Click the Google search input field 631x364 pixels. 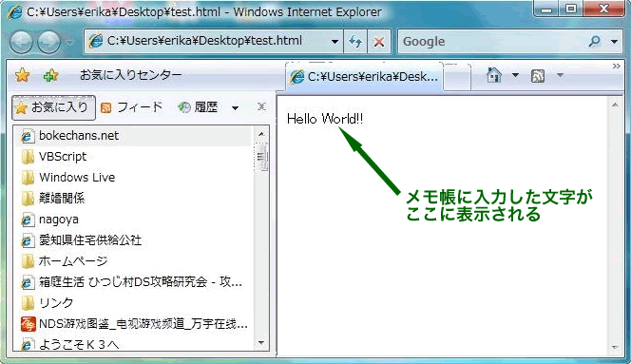point(493,42)
